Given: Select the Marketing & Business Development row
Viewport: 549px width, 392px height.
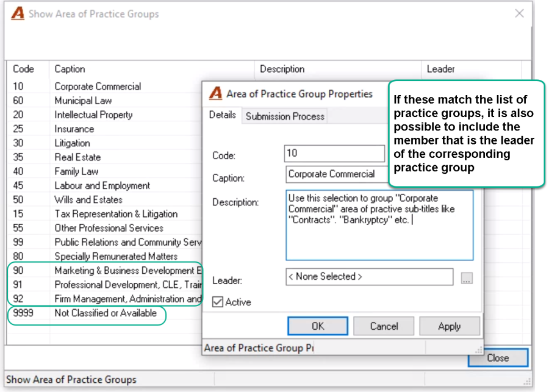Looking at the screenshot, I should pos(104,271).
